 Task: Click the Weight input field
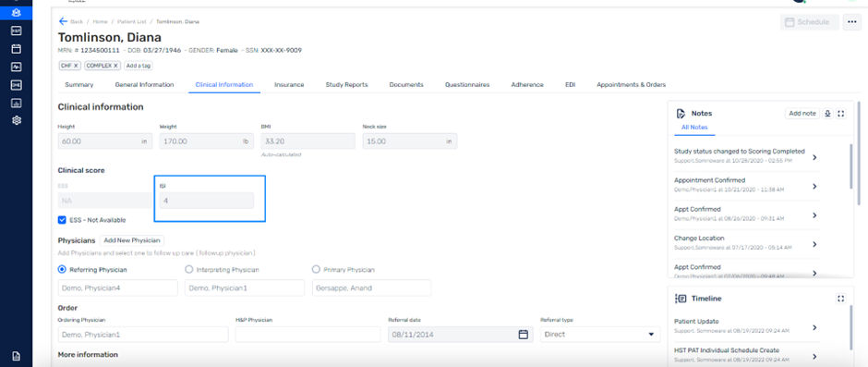click(207, 141)
